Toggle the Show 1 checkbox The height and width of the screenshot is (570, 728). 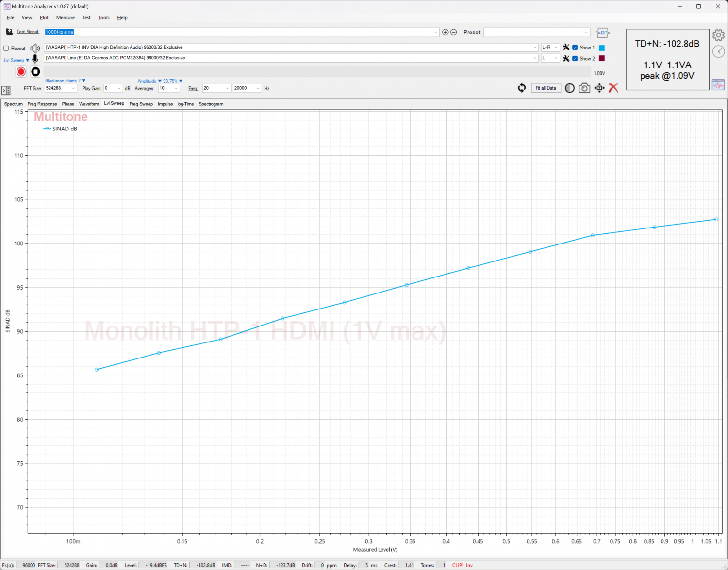click(x=575, y=48)
